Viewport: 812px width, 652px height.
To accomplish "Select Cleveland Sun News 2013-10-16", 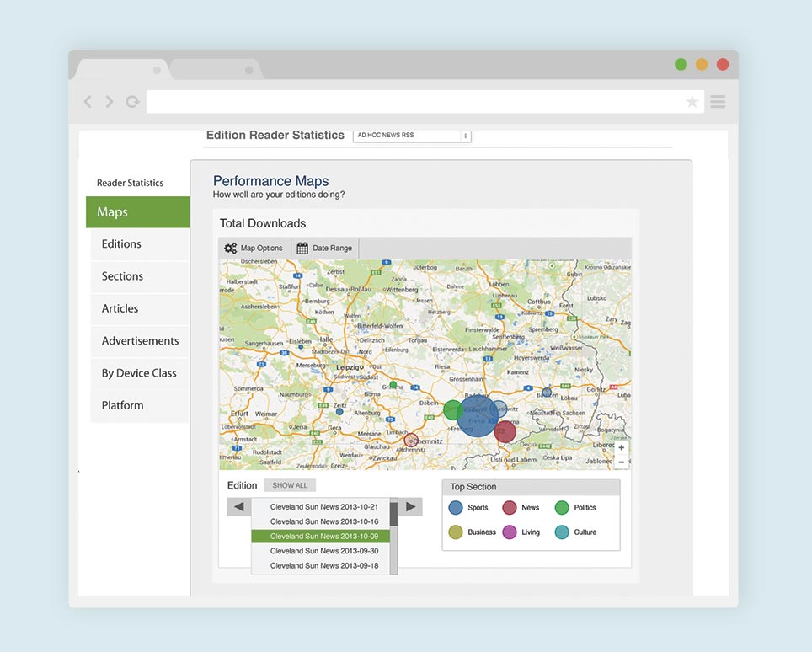I will coord(321,521).
